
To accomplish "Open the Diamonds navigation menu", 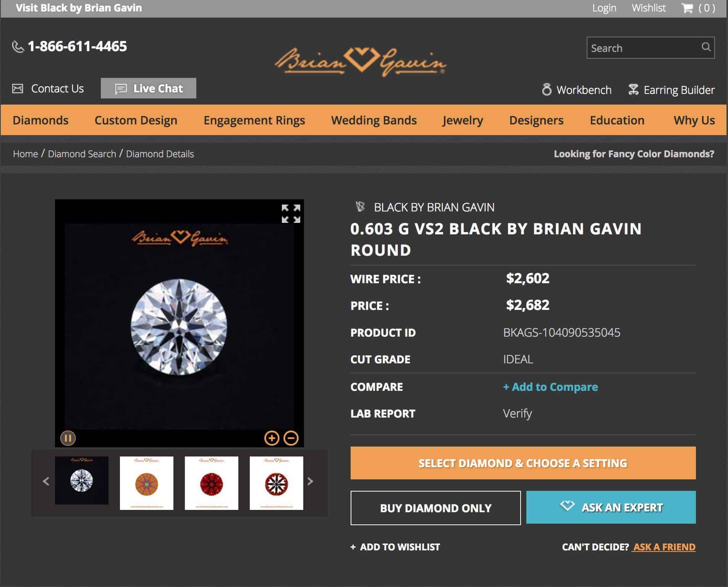I will [x=40, y=120].
